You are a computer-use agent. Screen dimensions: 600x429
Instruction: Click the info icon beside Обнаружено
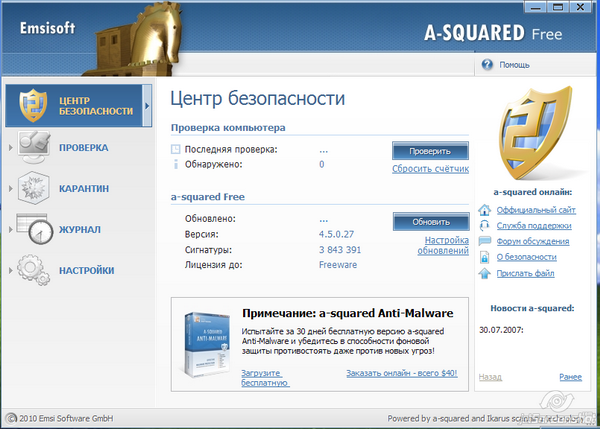[x=176, y=164]
